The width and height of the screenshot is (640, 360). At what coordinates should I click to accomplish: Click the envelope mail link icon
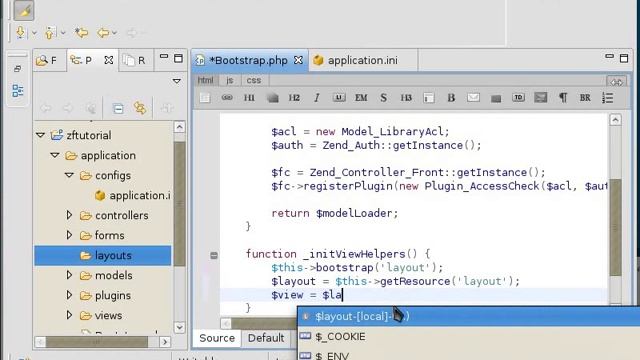tap(473, 98)
